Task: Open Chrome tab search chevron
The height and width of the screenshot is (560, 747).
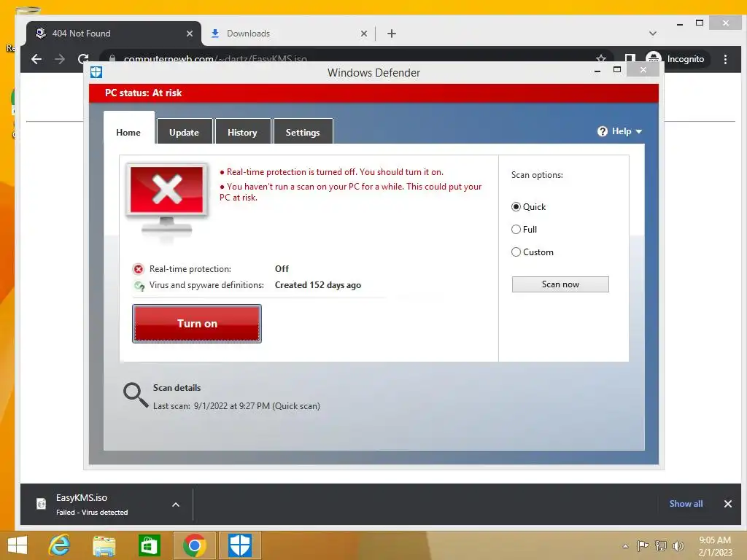Action: coord(653,34)
